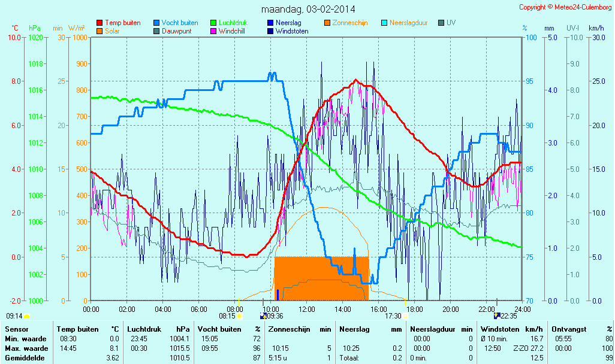Image resolution: width=615 pixels, height=364 pixels.
Task: Click the red Temp buiten legend swatch
Action: click(x=100, y=23)
